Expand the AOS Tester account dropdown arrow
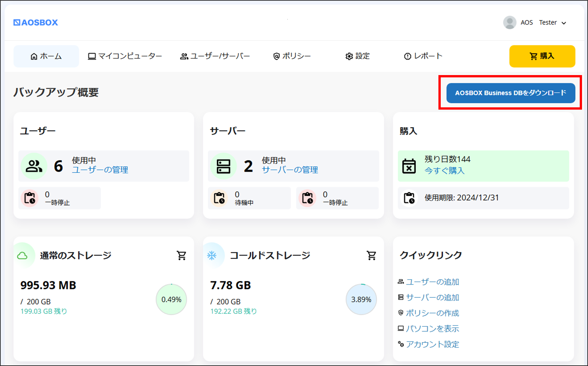588x366 pixels. click(564, 23)
